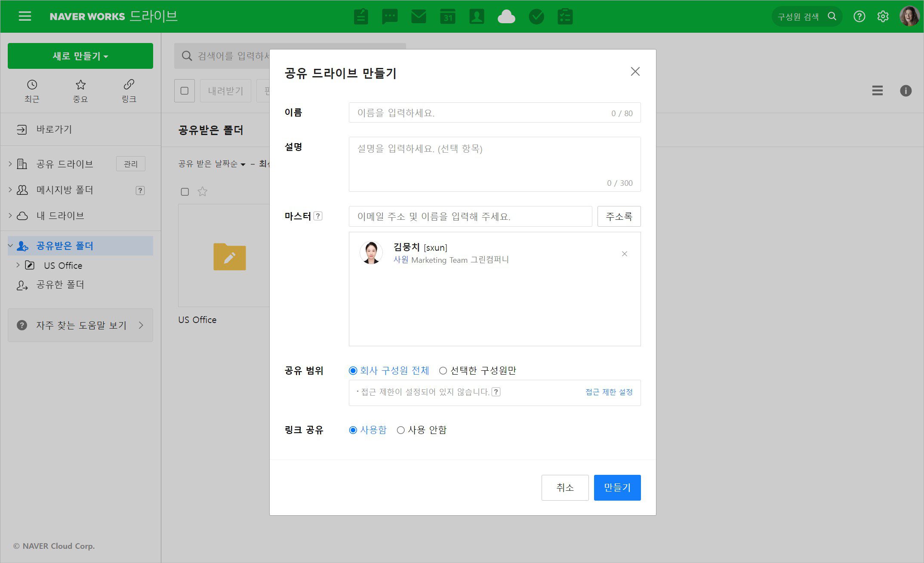Open the Calendar app icon

[448, 16]
